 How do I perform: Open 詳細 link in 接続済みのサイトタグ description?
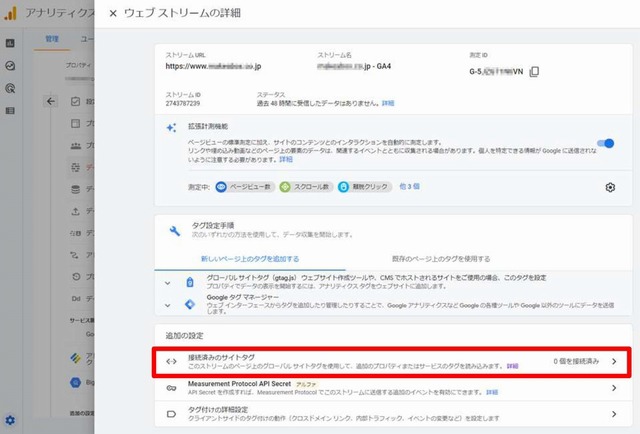coord(512,366)
